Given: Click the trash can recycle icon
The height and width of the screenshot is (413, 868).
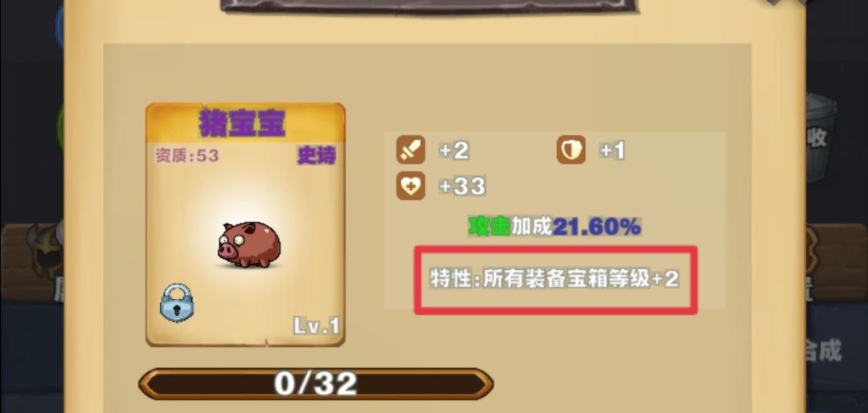Looking at the screenshot, I should [821, 137].
